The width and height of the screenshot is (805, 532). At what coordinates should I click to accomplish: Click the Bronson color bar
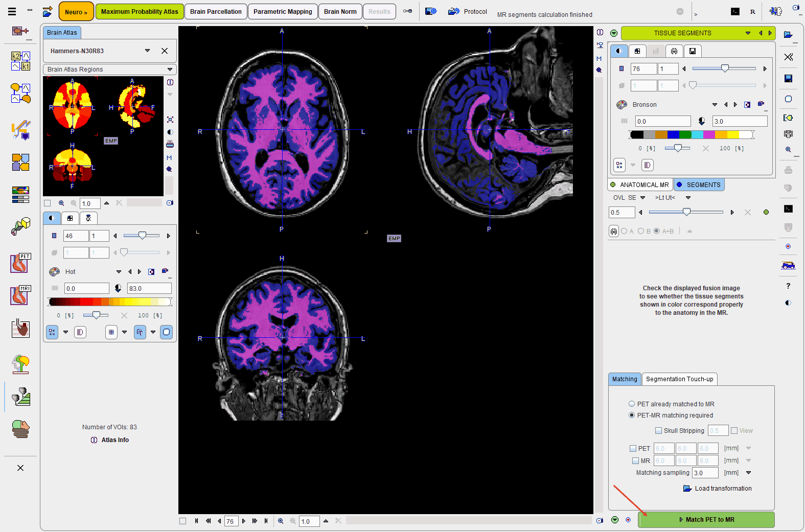pos(692,134)
